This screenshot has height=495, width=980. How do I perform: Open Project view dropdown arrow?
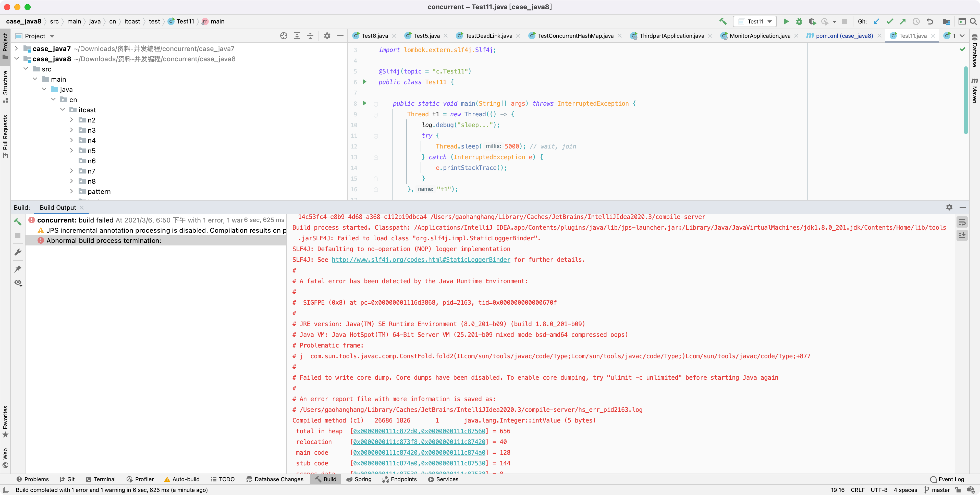point(52,36)
